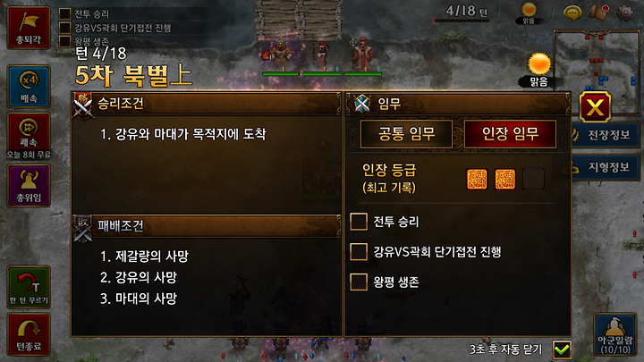Viewport: 644px width, 362px height.
Task: Activate the x4 배속 speed icon
Action: point(29,87)
